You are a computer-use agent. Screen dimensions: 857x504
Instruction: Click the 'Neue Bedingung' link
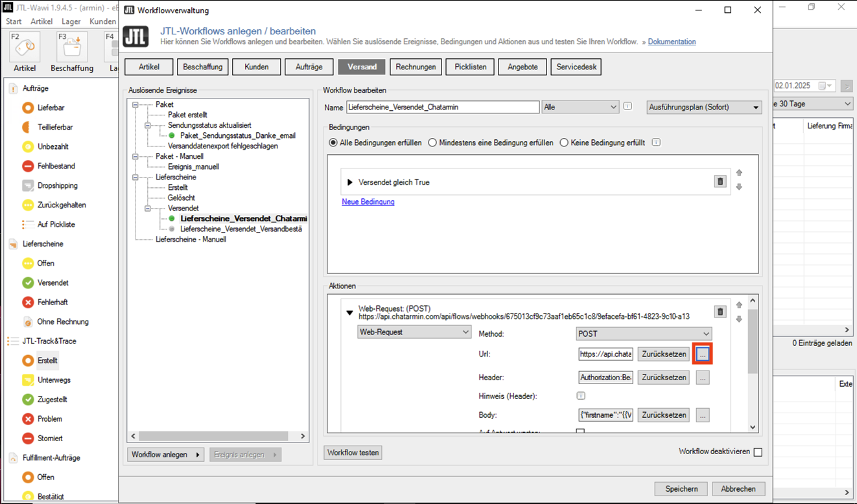[368, 202]
